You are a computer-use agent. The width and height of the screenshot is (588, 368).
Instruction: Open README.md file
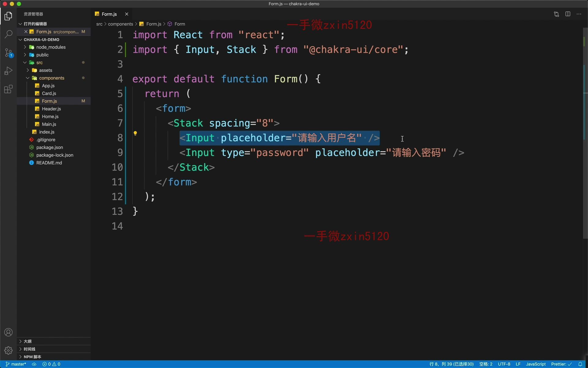pyautogui.click(x=54, y=163)
